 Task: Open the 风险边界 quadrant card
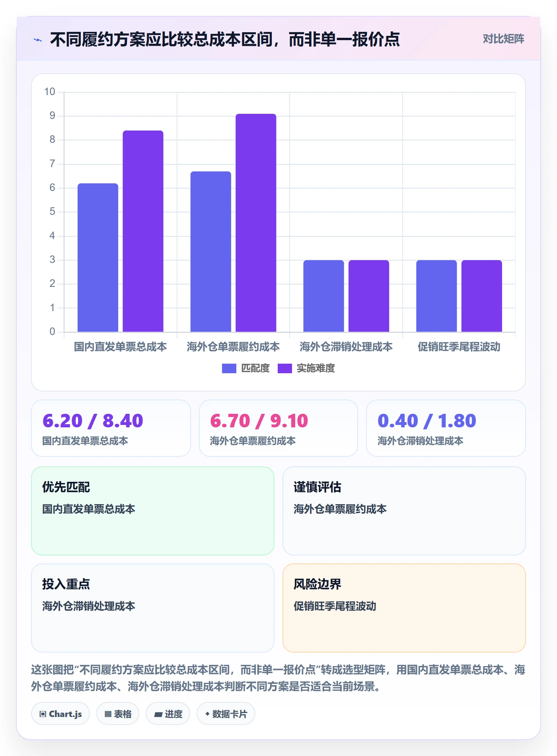click(x=404, y=608)
